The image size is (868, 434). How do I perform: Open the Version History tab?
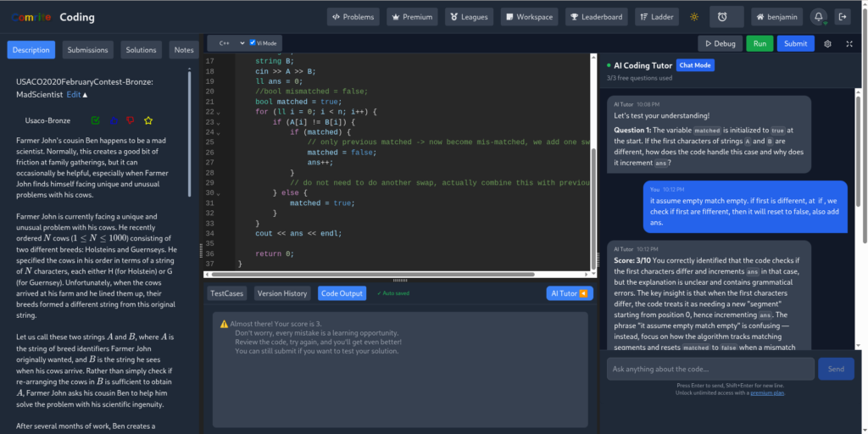[x=282, y=293]
